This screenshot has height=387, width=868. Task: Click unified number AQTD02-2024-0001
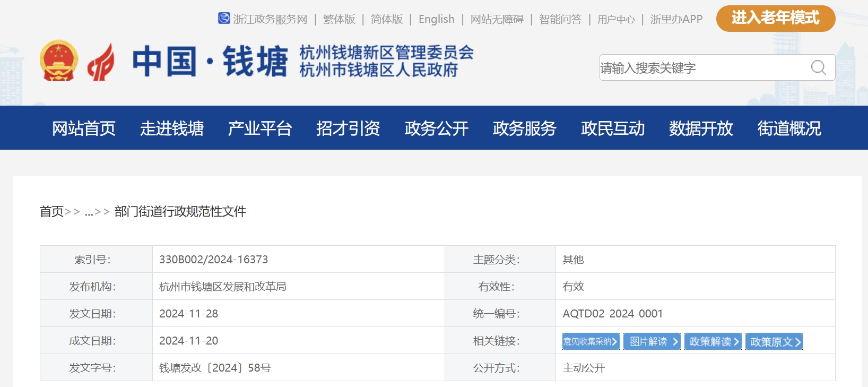(x=613, y=314)
